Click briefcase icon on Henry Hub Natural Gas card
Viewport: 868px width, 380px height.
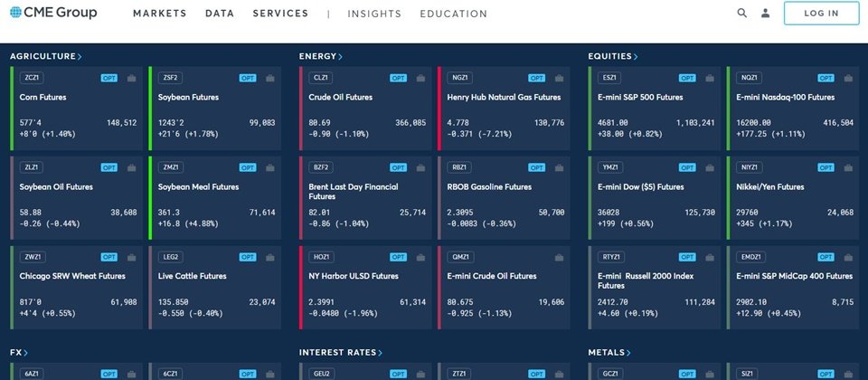pos(559,78)
